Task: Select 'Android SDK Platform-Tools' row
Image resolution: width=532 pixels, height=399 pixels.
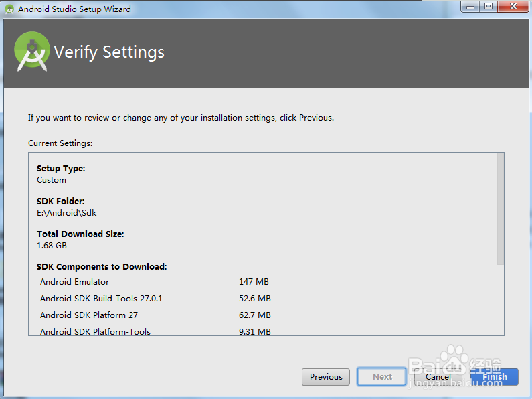Action: (x=155, y=331)
